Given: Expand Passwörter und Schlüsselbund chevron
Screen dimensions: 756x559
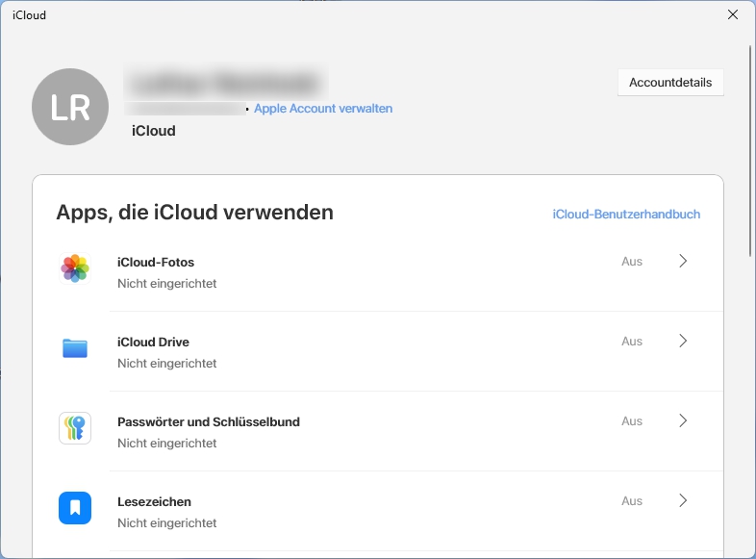Looking at the screenshot, I should tap(683, 420).
